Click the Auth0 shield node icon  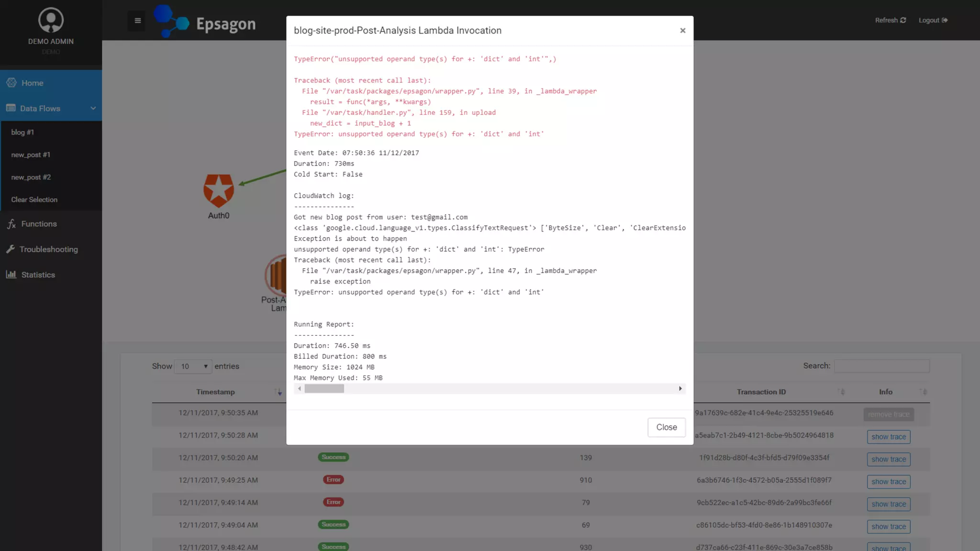click(219, 190)
